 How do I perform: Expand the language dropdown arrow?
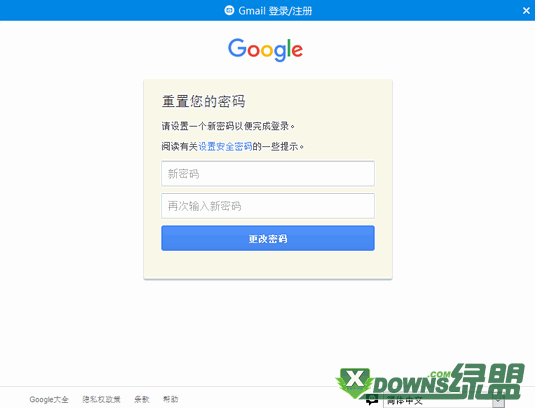click(x=498, y=400)
